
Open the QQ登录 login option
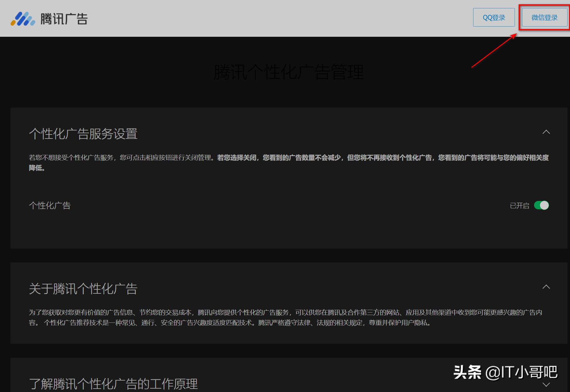(494, 17)
